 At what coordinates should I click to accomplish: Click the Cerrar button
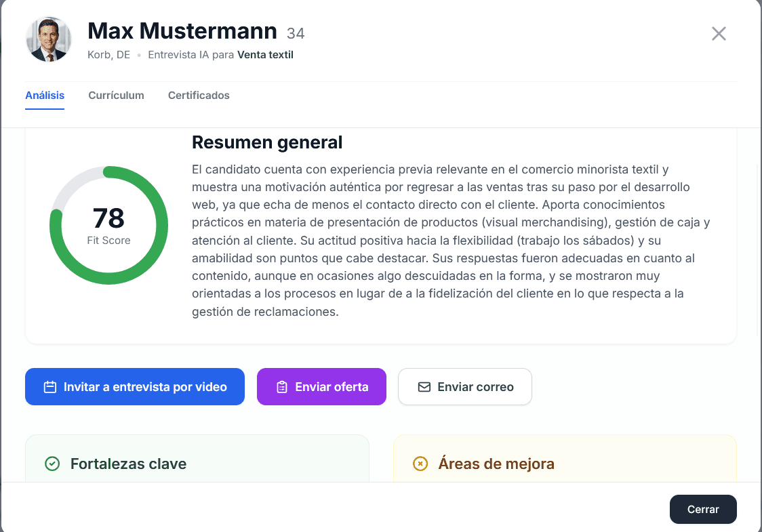coord(703,509)
